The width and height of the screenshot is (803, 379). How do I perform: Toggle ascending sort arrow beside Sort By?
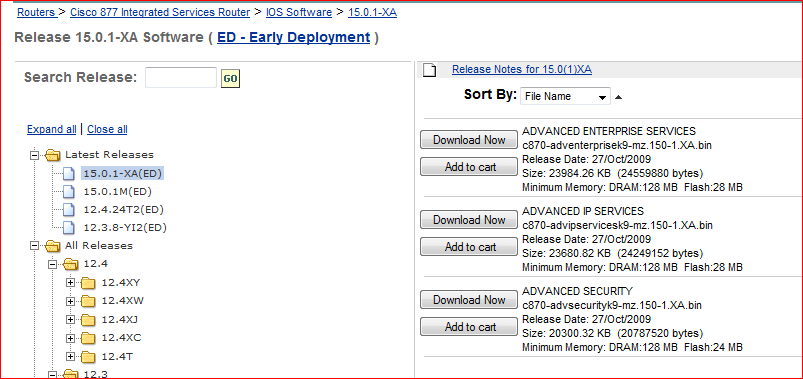618,97
